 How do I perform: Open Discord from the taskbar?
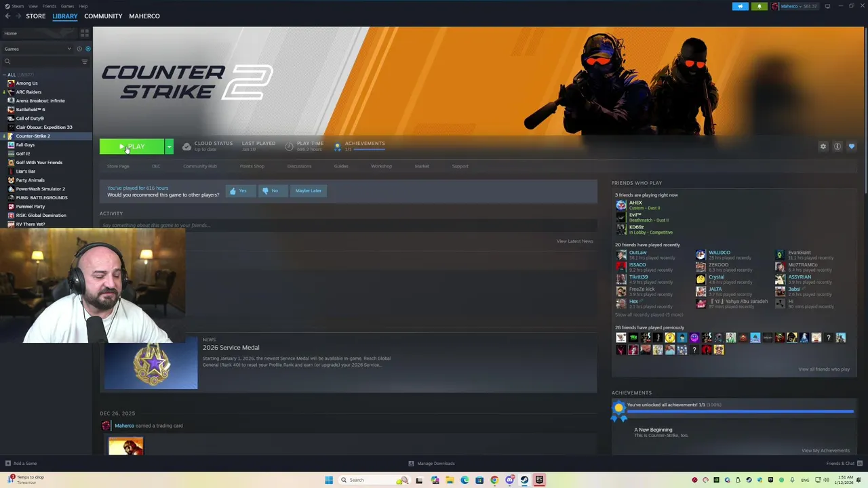tap(509, 480)
